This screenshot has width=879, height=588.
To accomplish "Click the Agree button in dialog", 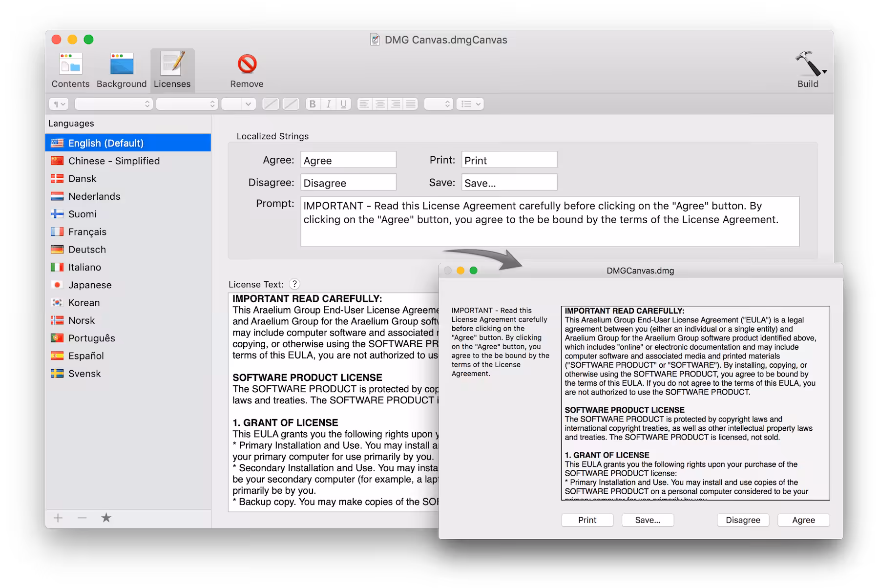I will [x=803, y=520].
